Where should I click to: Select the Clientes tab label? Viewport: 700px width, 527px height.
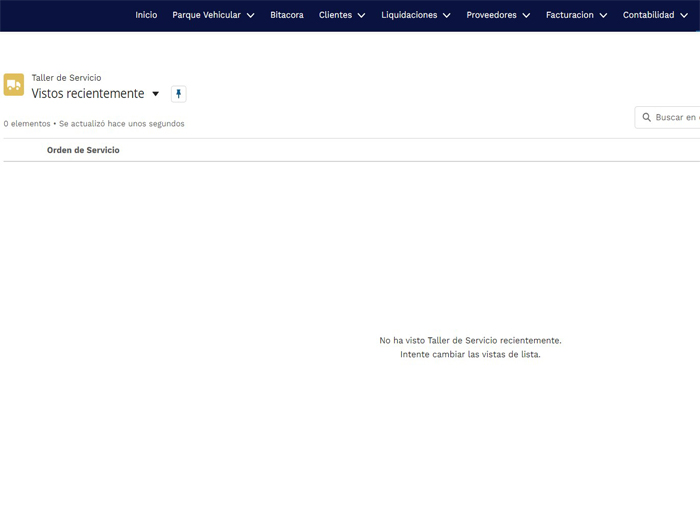click(335, 16)
